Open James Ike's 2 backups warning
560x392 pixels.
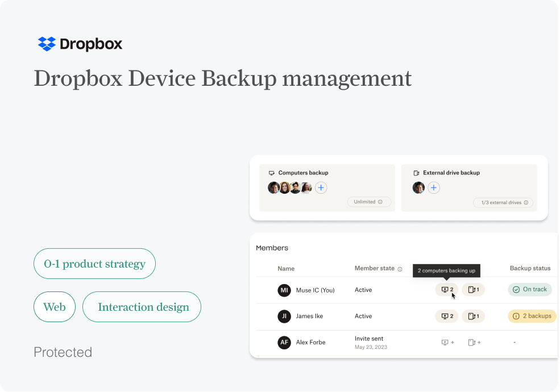[x=532, y=316]
